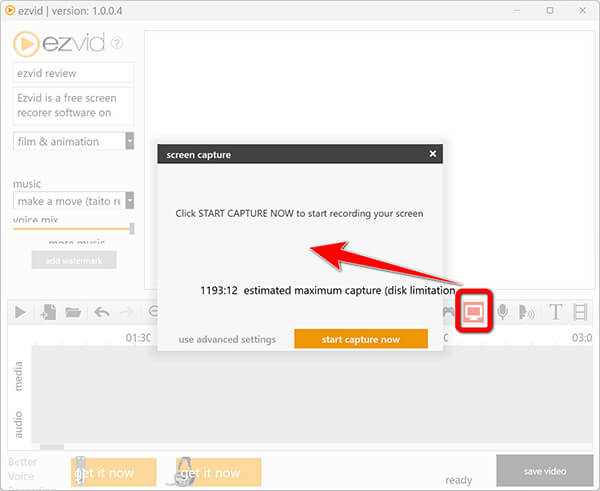The width and height of the screenshot is (600, 491).
Task: Click 'ready' status text
Action: tap(458, 480)
